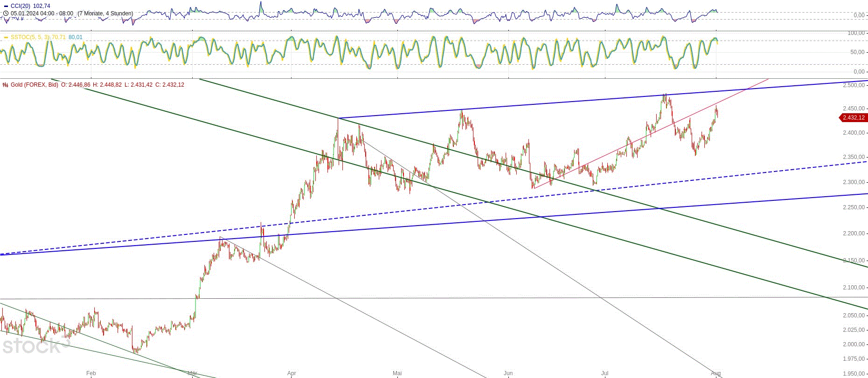Click the 05.01.2024 04:00 - 08:00 date text

[x=42, y=14]
